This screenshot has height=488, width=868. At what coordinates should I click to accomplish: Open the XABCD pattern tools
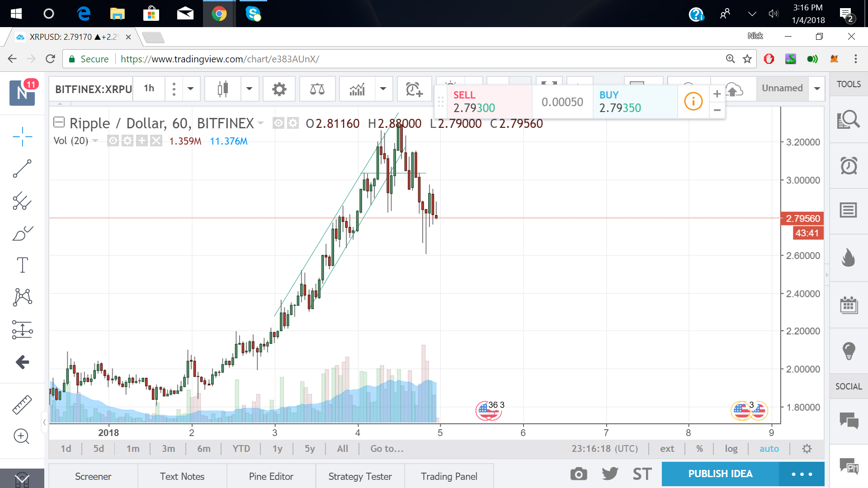click(22, 297)
